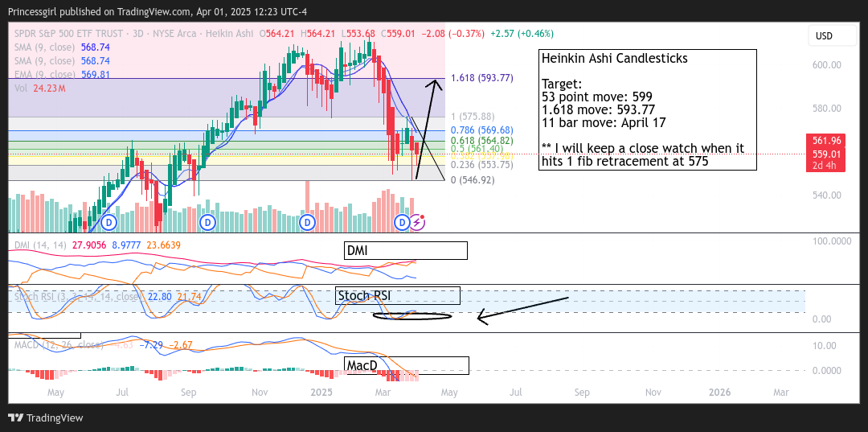The height and width of the screenshot is (432, 868).
Task: Click the EMA (9, close) 569.81 legend row
Action: click(62, 74)
